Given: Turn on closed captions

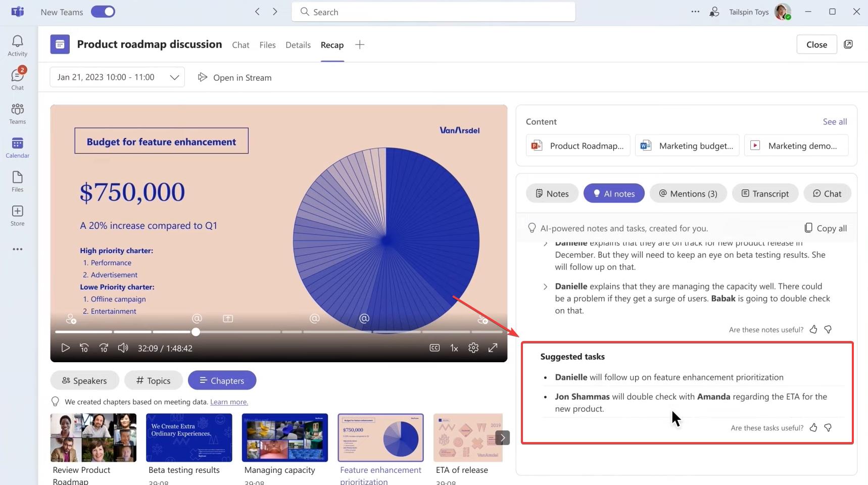Looking at the screenshot, I should coord(435,348).
